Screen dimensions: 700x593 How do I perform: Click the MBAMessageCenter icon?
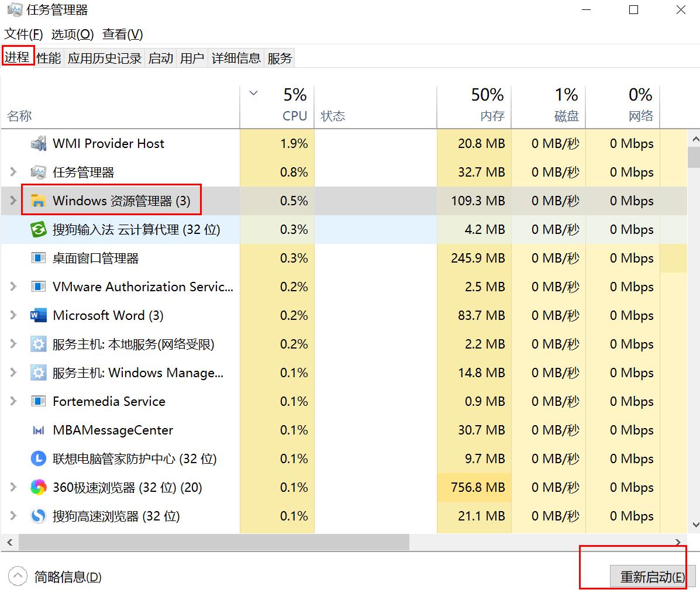point(38,430)
